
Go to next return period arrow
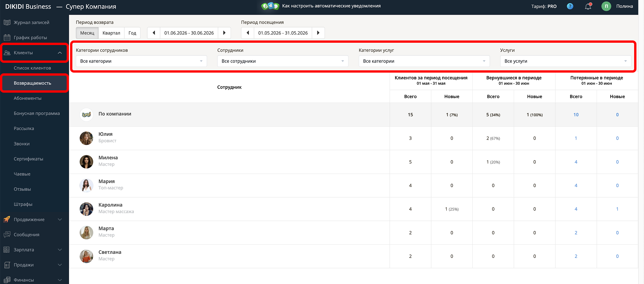(224, 33)
